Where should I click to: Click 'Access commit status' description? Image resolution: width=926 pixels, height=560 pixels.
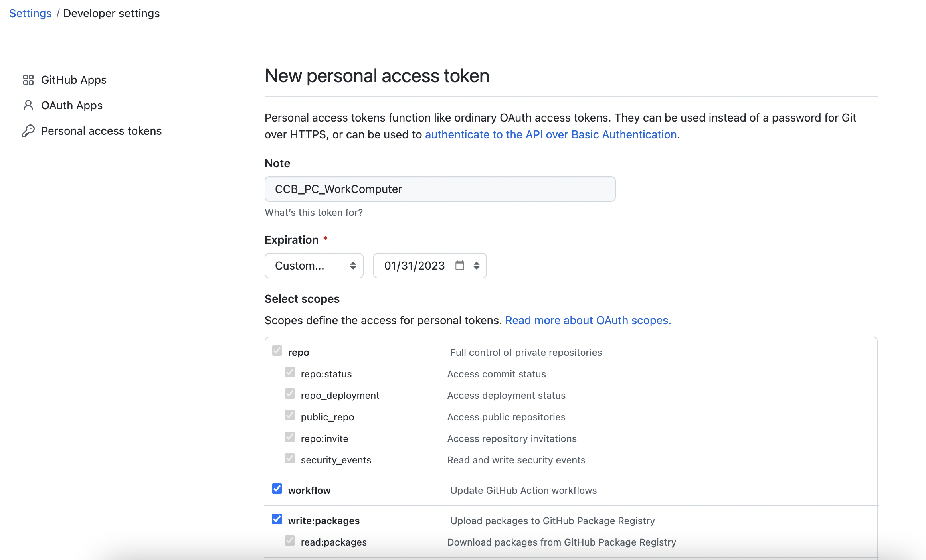tap(497, 374)
